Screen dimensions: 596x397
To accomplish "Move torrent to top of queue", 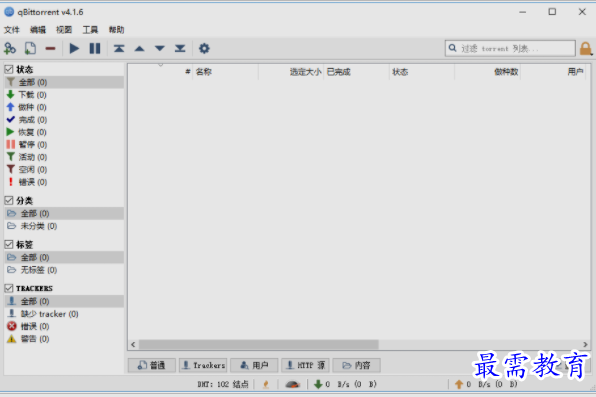I will 119,48.
